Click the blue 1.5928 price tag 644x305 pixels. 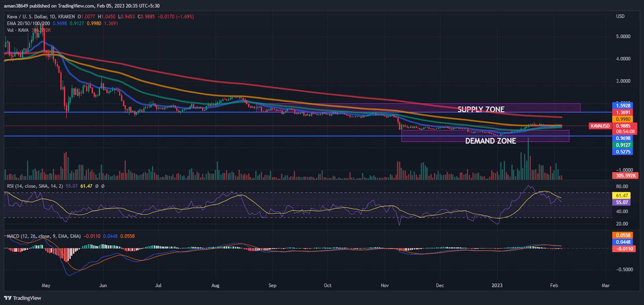tap(623, 106)
